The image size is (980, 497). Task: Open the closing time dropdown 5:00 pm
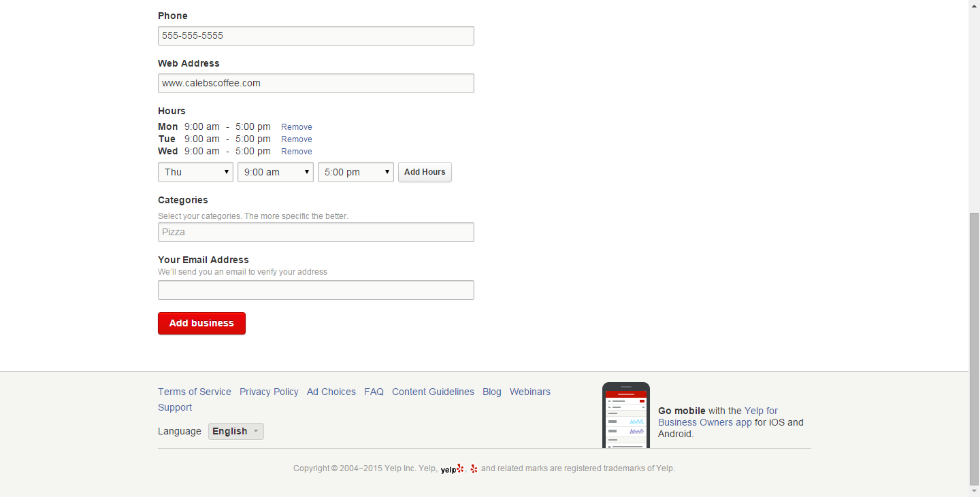[355, 172]
